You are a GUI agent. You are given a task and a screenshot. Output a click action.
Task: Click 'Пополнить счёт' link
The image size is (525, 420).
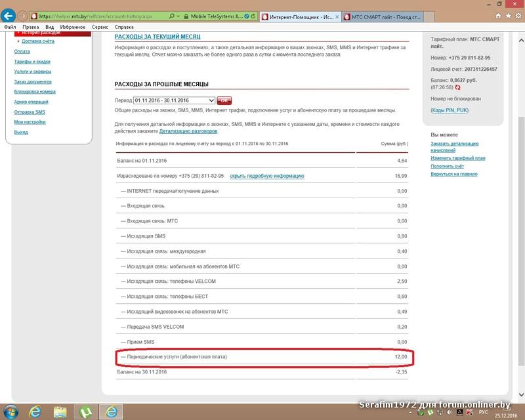click(x=448, y=166)
